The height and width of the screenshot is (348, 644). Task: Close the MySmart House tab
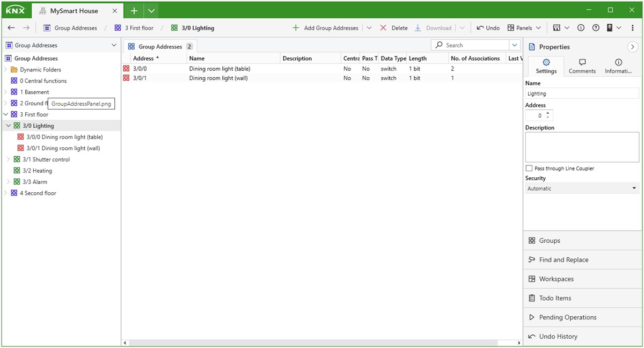pos(115,11)
